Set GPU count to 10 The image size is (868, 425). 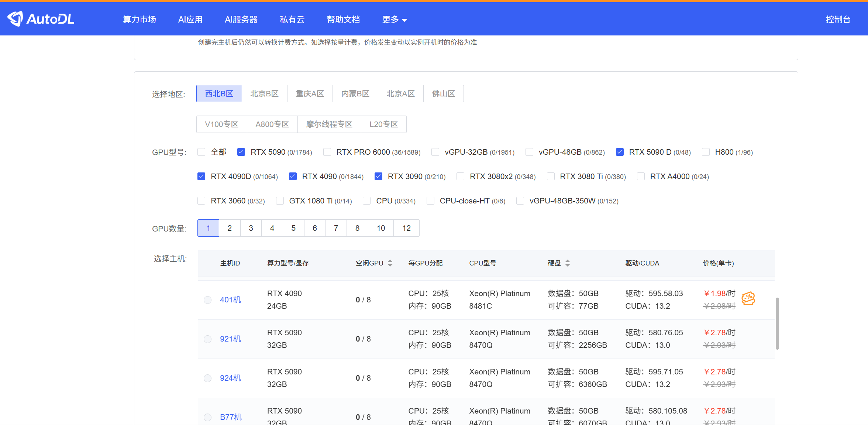pos(381,228)
